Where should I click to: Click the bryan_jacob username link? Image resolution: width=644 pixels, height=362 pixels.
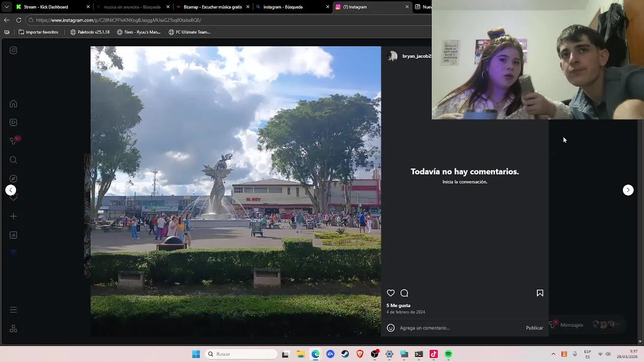pyautogui.click(x=417, y=56)
